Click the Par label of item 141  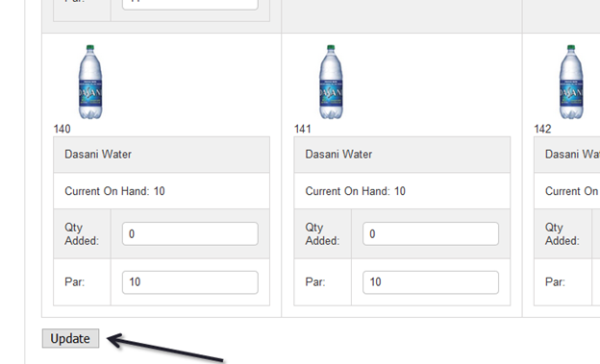coord(315,282)
